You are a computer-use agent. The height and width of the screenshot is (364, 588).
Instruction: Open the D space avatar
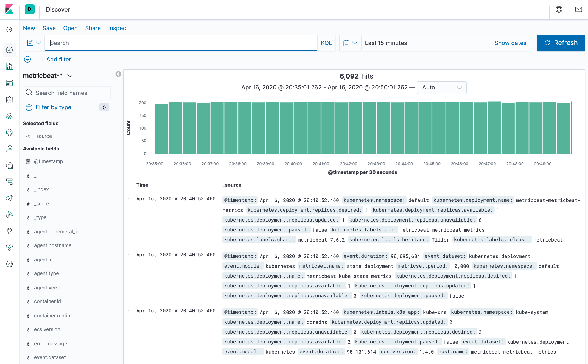[29, 9]
